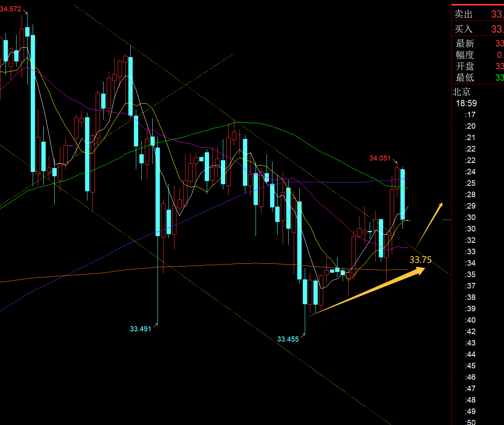This screenshot has width=504, height=425.
Task: Click the 34.051 red price label
Action: click(x=380, y=158)
